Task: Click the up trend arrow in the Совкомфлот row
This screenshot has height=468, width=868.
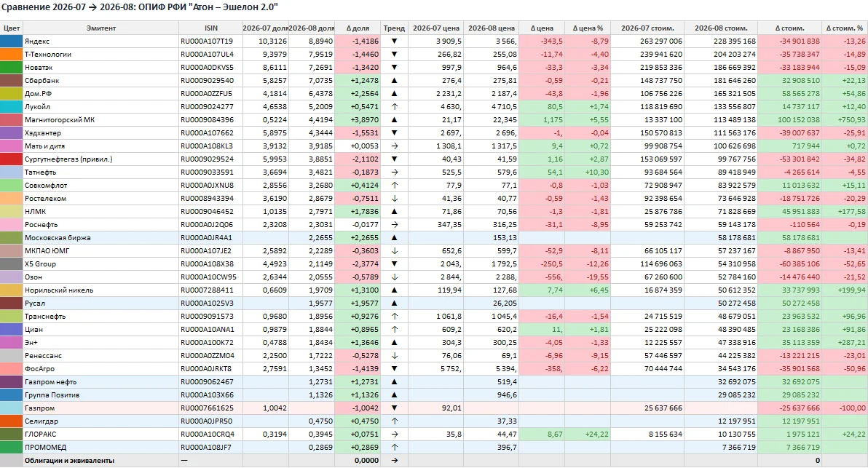Action: (394, 186)
